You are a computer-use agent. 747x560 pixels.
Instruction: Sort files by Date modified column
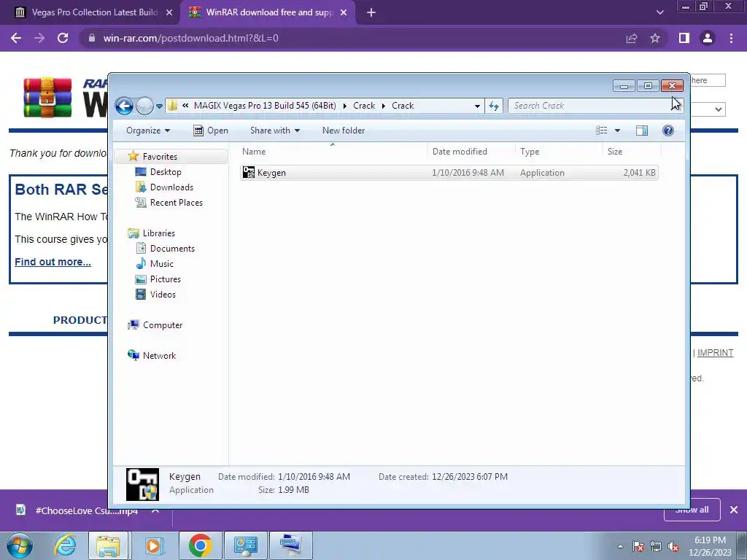pos(471,152)
